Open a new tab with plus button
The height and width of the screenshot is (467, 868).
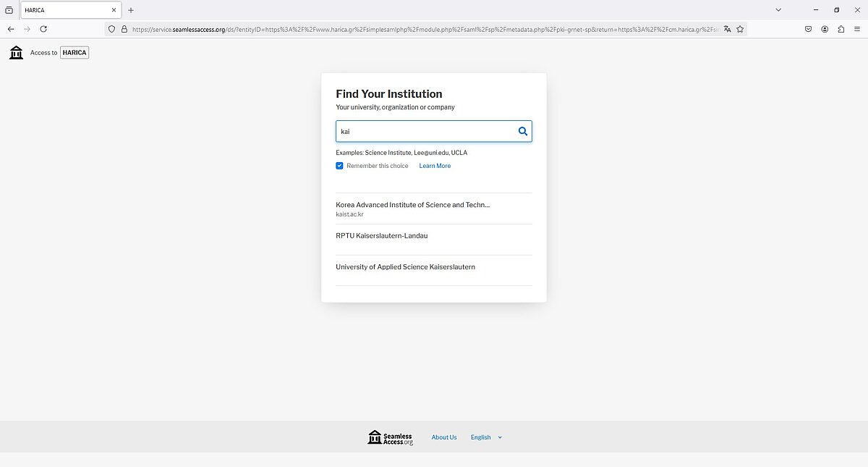(x=131, y=10)
